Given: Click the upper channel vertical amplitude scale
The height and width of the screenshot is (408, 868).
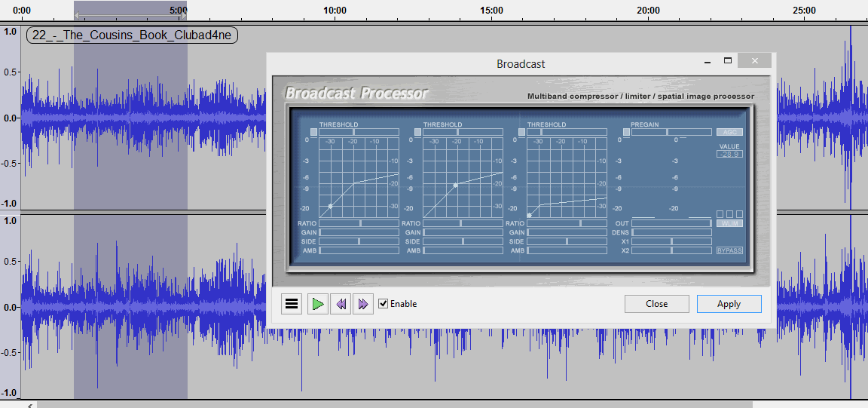Looking at the screenshot, I should (x=10, y=118).
